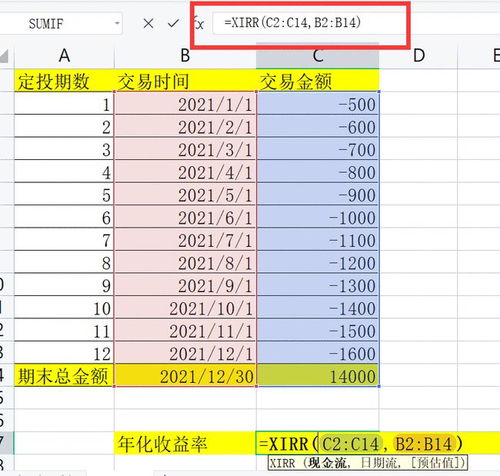Click XIRR function name in tooltip
Viewport: 500px width, 476px height.
click(282, 463)
